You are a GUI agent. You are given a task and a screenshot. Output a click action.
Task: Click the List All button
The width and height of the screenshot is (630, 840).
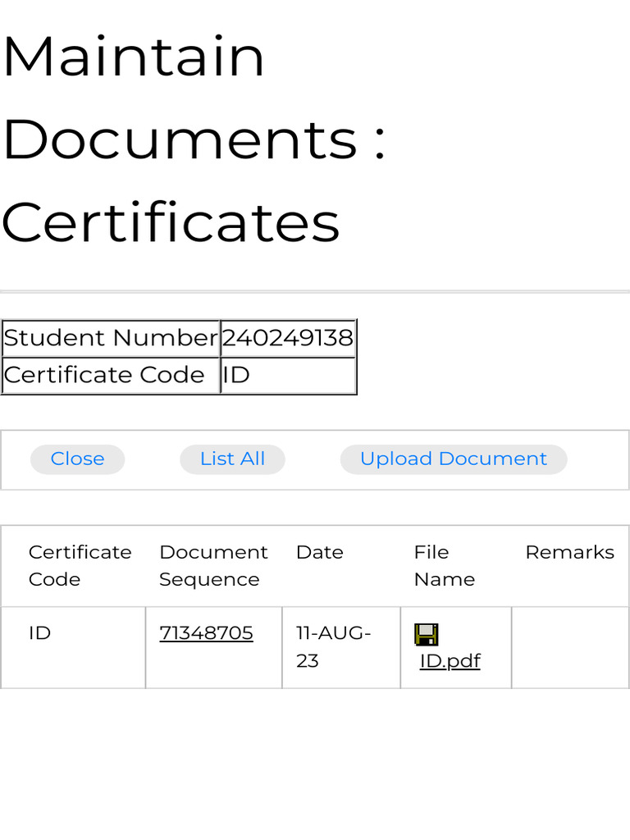click(x=232, y=459)
